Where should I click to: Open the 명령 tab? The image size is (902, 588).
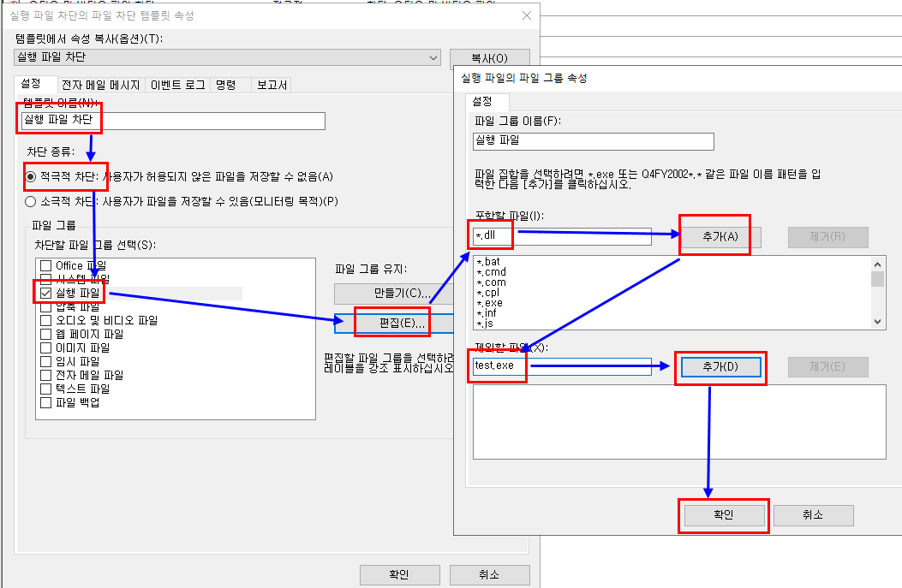coord(226,85)
